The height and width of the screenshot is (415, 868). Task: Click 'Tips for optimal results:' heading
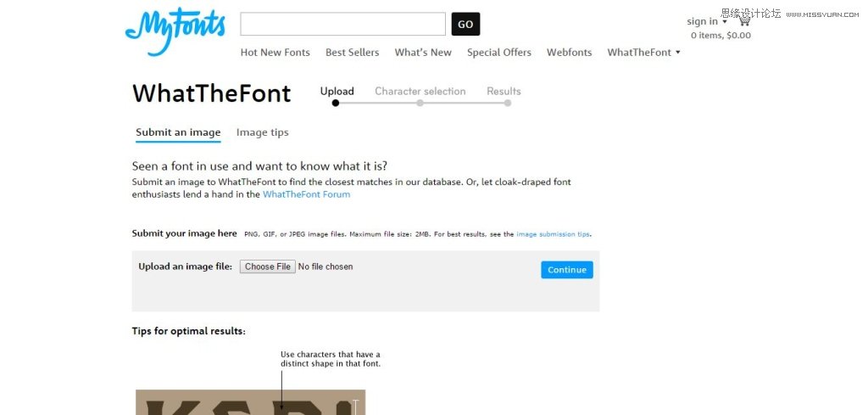pos(189,331)
